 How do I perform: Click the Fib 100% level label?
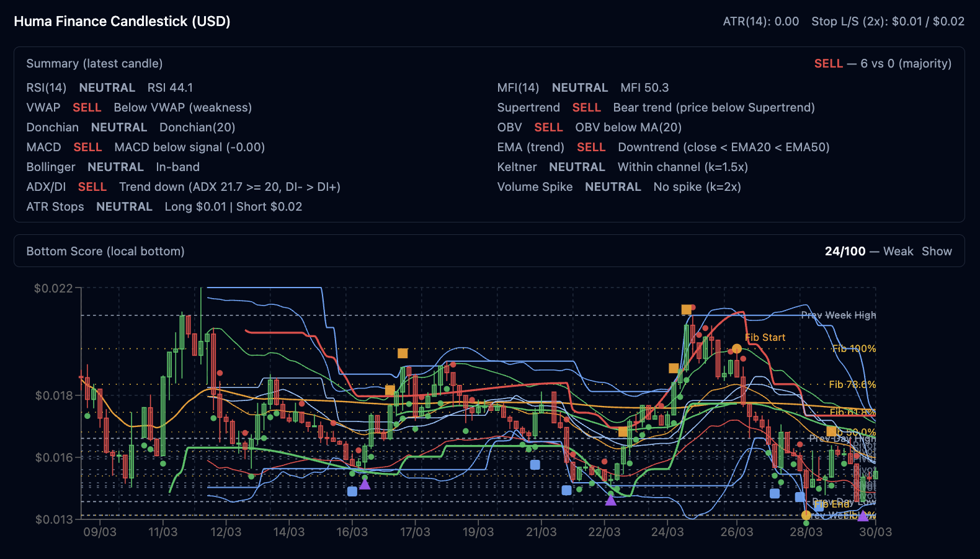click(853, 348)
